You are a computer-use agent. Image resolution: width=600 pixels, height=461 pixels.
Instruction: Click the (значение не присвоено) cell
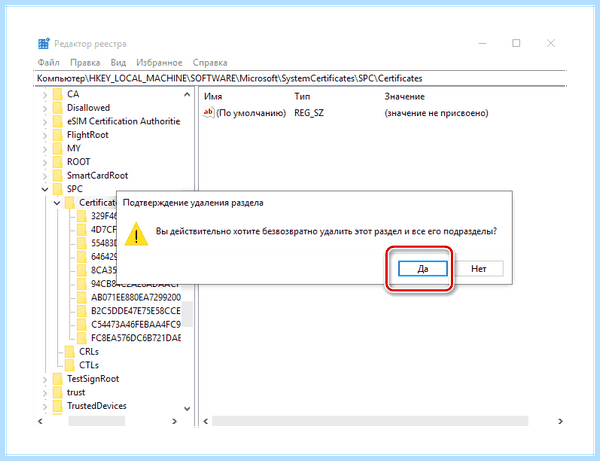pos(436,113)
